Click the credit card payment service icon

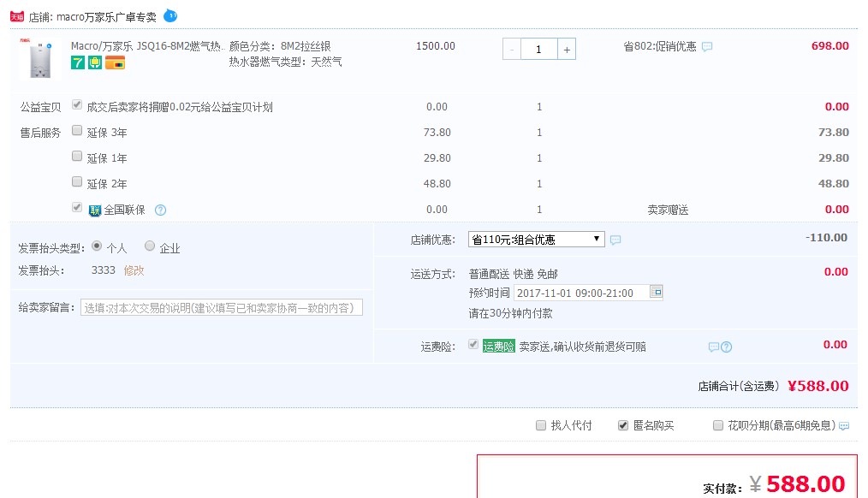click(x=115, y=62)
